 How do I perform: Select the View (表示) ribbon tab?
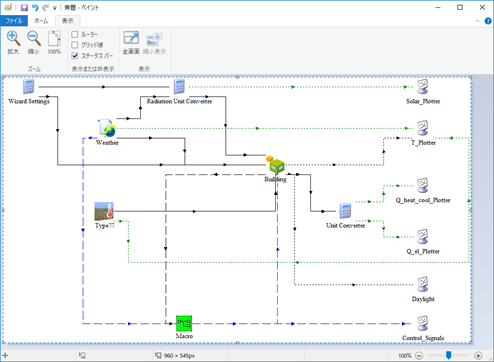pyautogui.click(x=68, y=21)
